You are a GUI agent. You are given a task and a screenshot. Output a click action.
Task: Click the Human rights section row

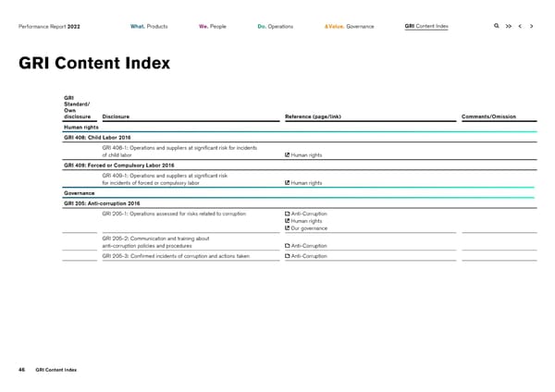(300, 127)
